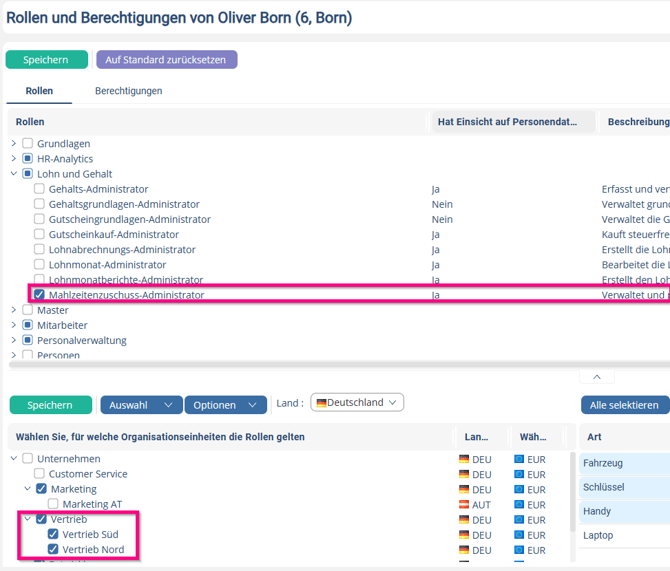Screen dimensions: 670x571
Task: Expand the Grundlagen role group
Action: coord(14,144)
